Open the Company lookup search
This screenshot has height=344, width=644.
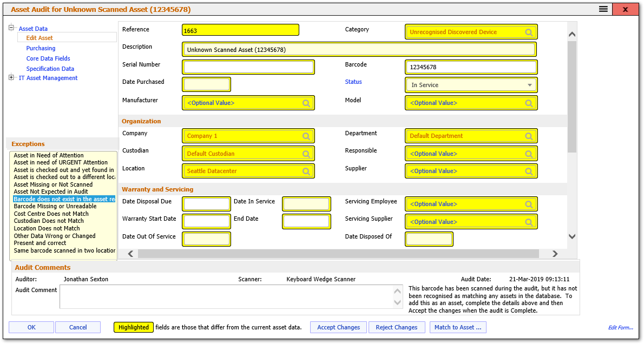point(306,136)
